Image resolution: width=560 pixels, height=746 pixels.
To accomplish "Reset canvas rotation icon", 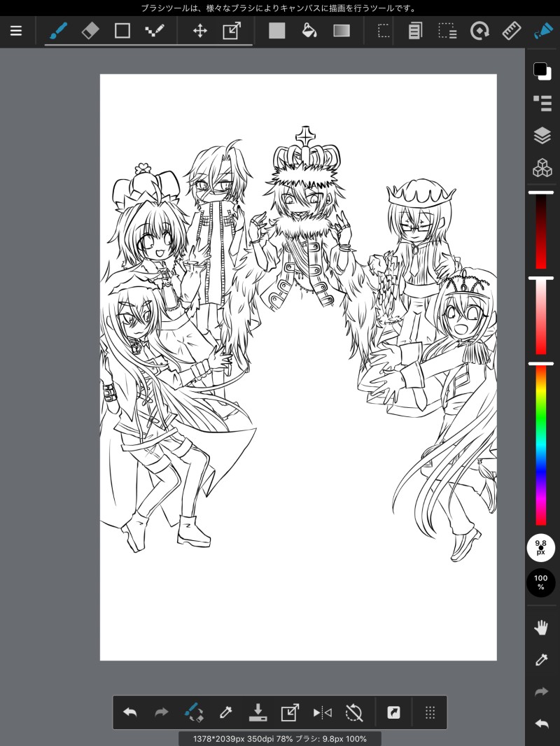I will (354, 712).
